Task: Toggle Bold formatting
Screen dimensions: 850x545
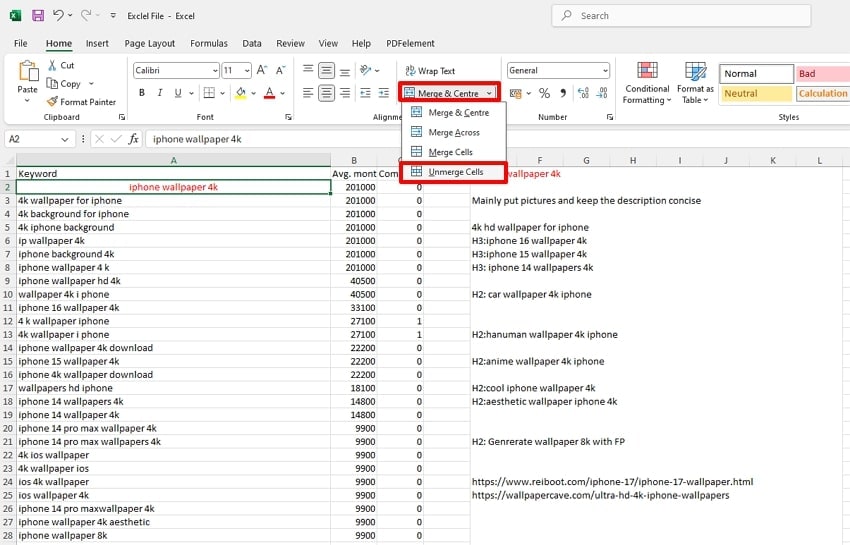Action: coord(142,93)
